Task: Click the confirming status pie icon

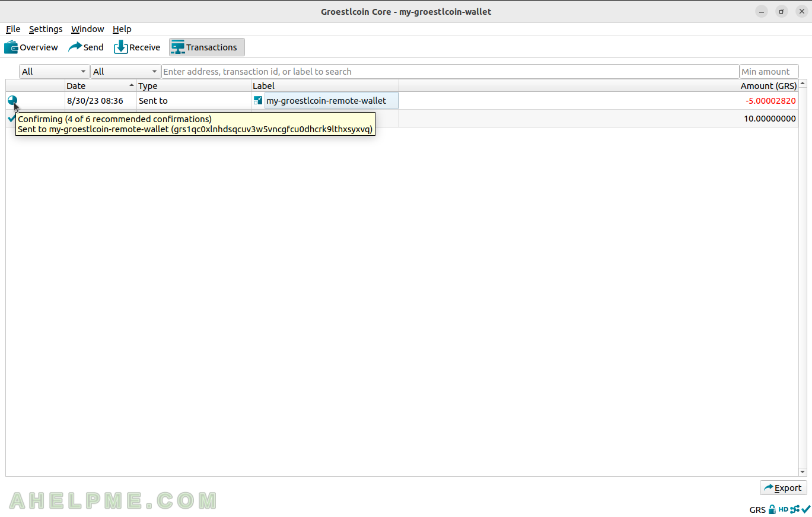Action: [12, 101]
